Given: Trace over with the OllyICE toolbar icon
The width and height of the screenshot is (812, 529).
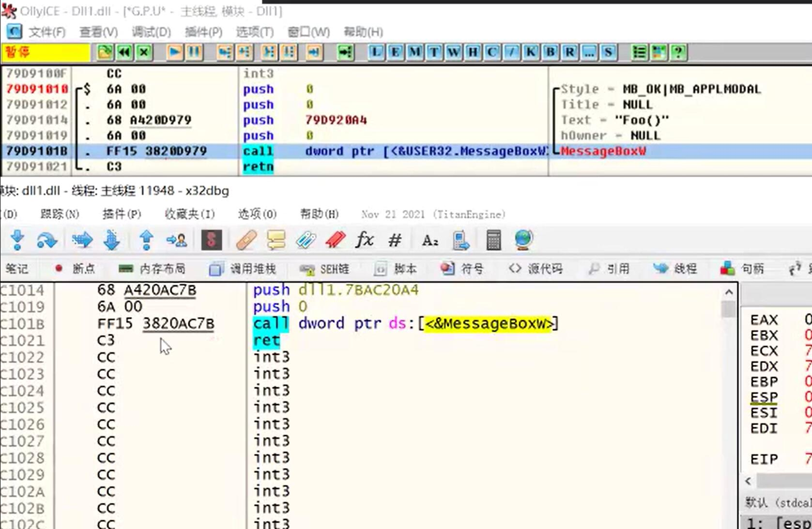Looking at the screenshot, I should 289,52.
